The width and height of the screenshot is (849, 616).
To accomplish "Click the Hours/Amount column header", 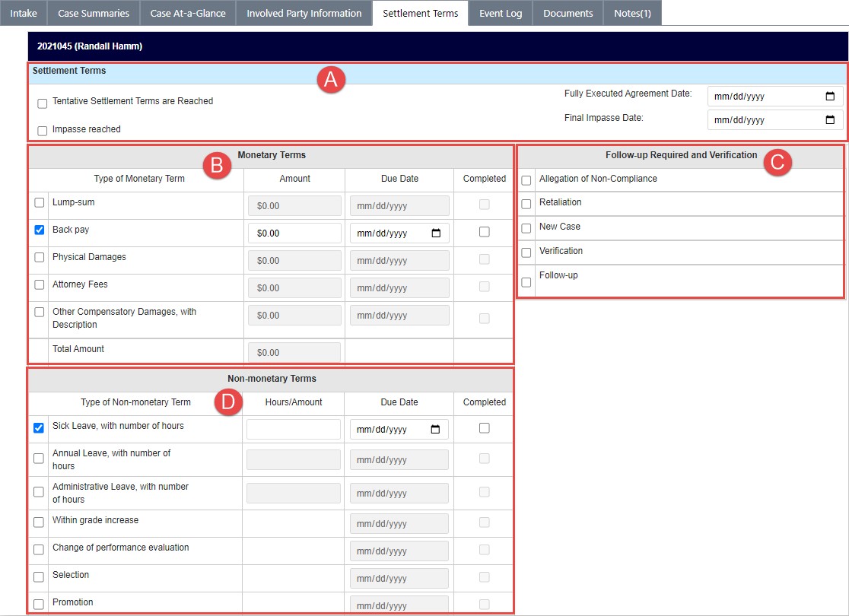I will click(294, 402).
